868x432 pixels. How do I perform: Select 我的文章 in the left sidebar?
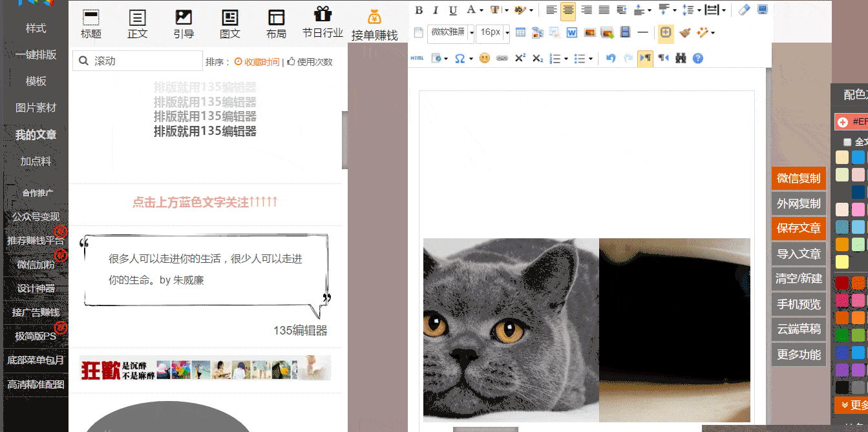[36, 134]
